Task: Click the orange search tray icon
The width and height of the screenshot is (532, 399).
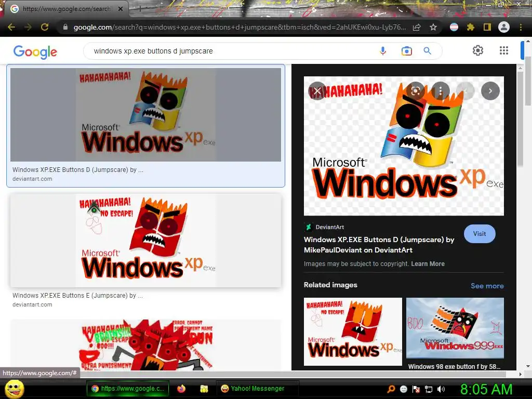Action: [x=391, y=389]
